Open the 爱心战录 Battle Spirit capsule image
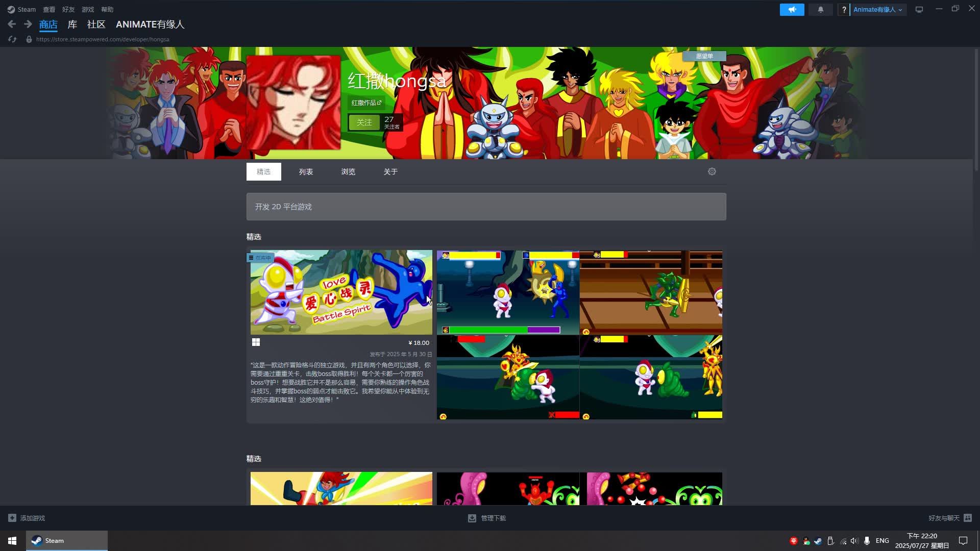 (x=341, y=292)
